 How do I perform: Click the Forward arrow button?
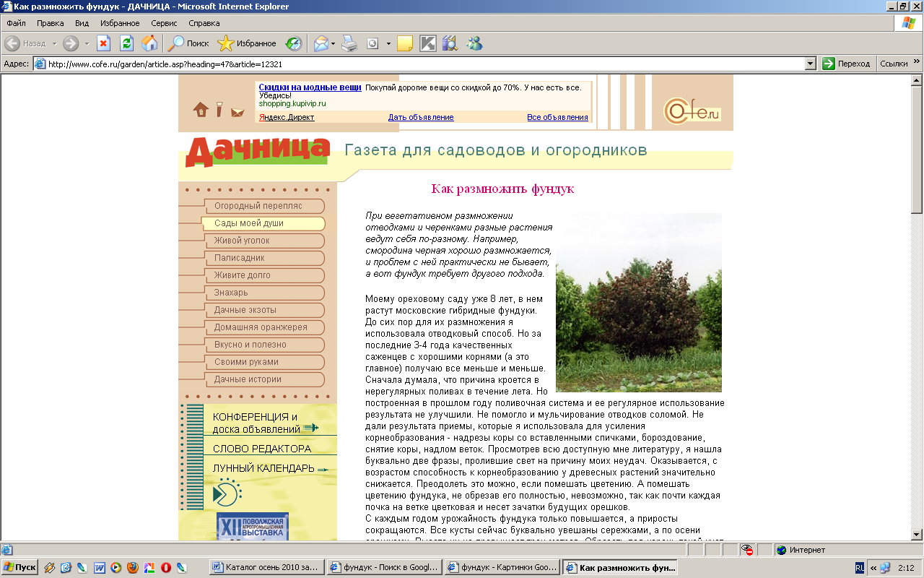pyautogui.click(x=71, y=43)
